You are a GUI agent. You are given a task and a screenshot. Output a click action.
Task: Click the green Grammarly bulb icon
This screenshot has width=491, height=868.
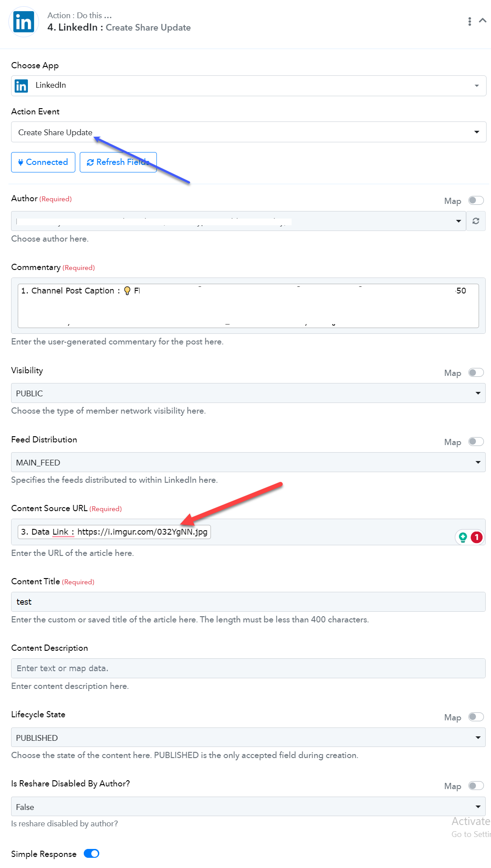[463, 537]
